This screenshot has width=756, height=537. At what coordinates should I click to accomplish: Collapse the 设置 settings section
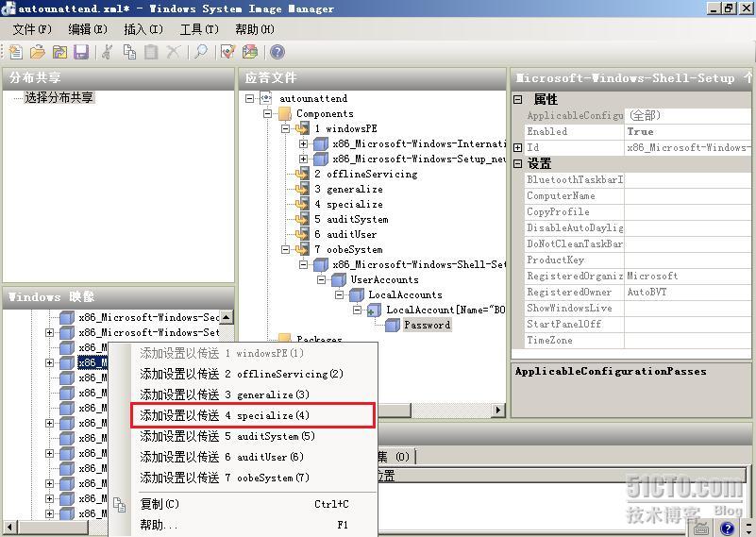coord(518,164)
